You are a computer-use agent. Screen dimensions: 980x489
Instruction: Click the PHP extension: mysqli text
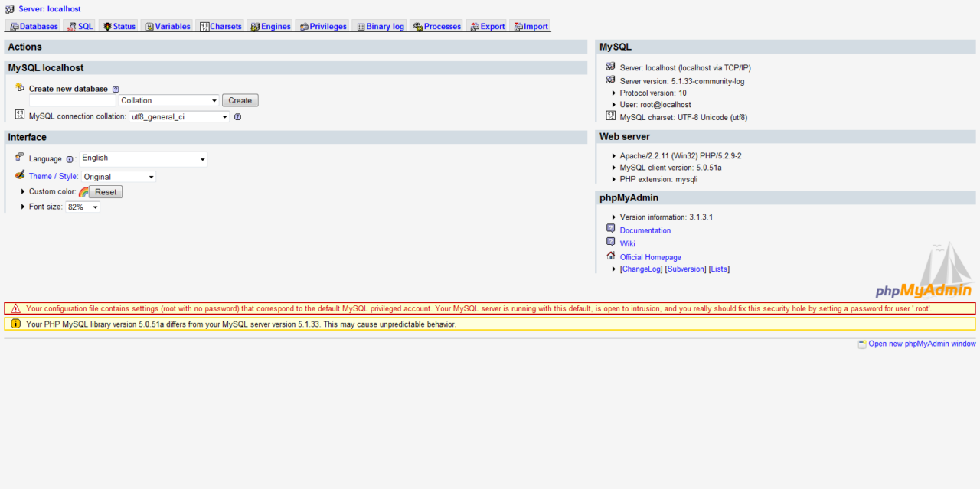coord(658,180)
